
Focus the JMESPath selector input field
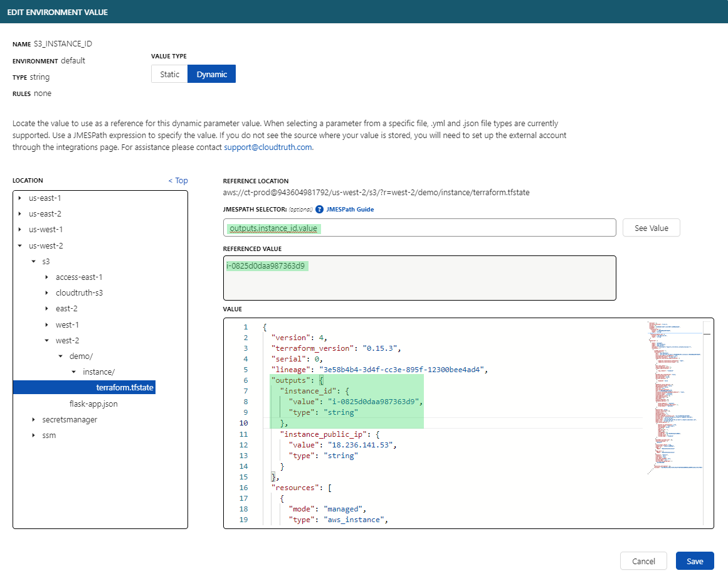pos(419,228)
